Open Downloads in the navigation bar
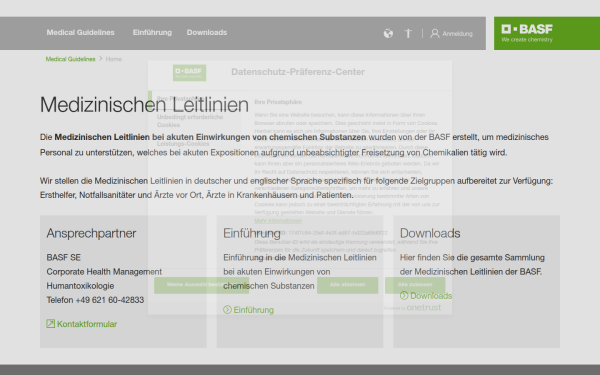Screen dimensions: 600x375 tap(207, 33)
